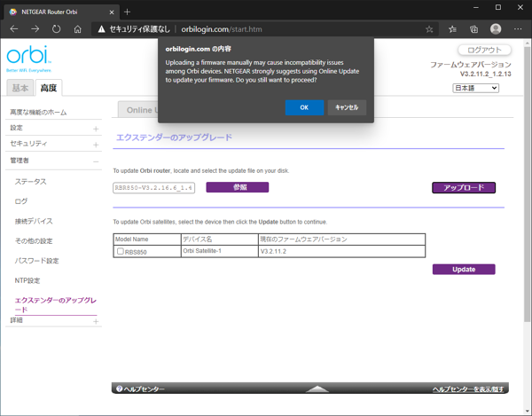Click the firmware version V3.2.11.2_1.2.13 text

(486, 74)
